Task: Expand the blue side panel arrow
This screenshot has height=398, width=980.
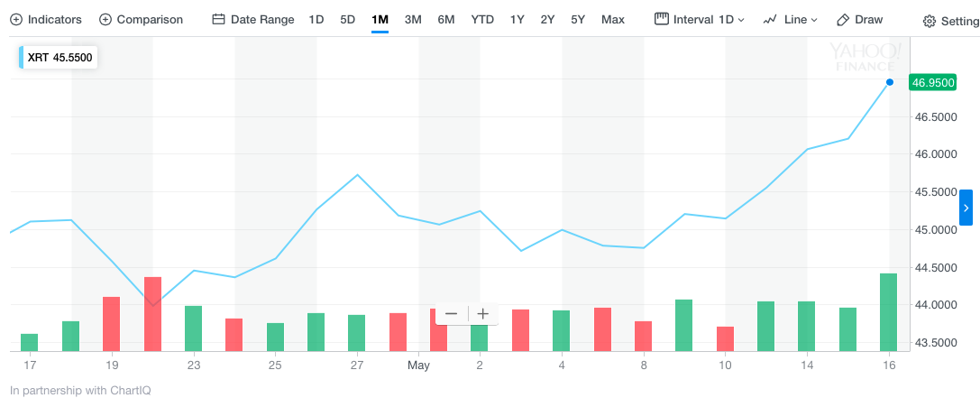Action: click(966, 208)
